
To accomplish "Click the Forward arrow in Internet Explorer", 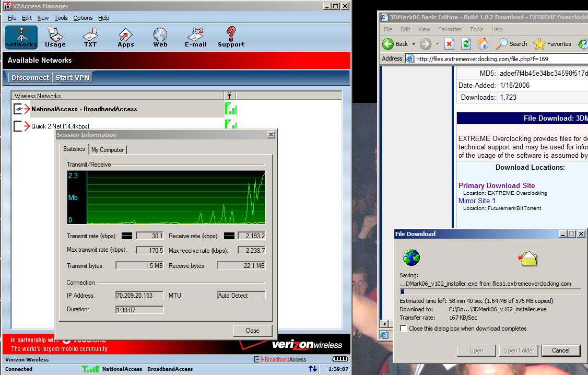I will point(426,44).
